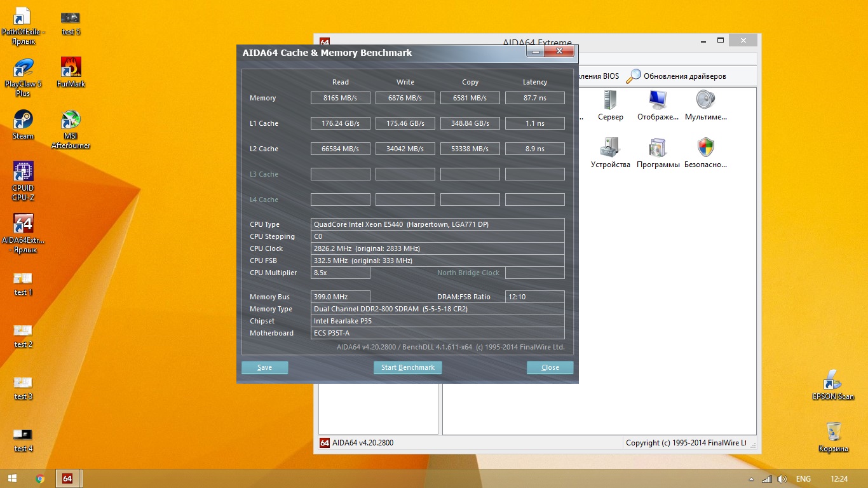Select the Steam desktop shortcut
The width and height of the screenshot is (868, 488).
pyautogui.click(x=24, y=125)
